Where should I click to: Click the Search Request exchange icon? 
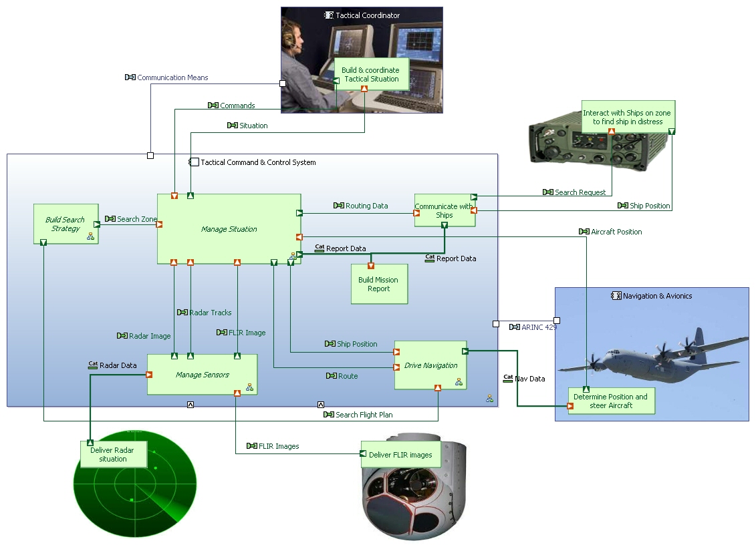pyautogui.click(x=547, y=192)
